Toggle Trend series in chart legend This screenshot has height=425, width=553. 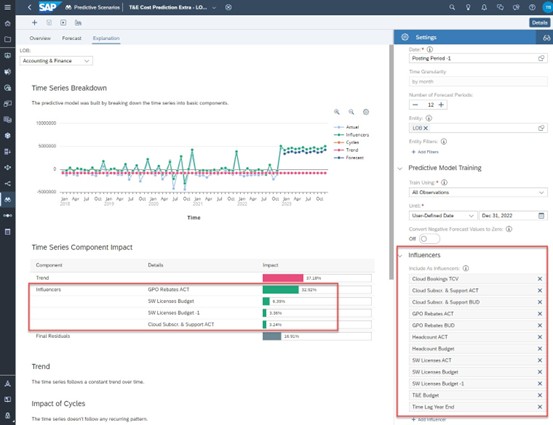346,150
